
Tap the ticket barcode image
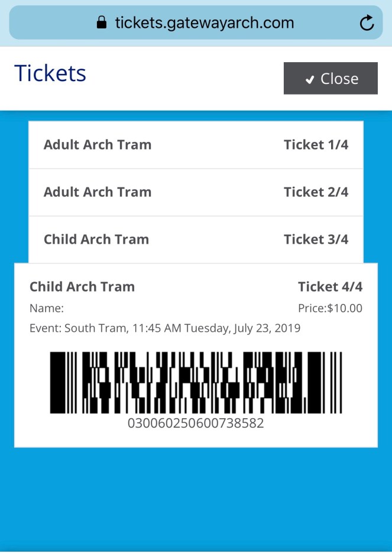click(196, 383)
